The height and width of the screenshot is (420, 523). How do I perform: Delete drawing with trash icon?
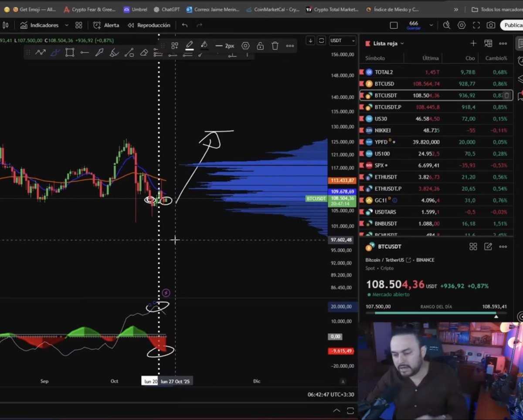[x=275, y=46]
